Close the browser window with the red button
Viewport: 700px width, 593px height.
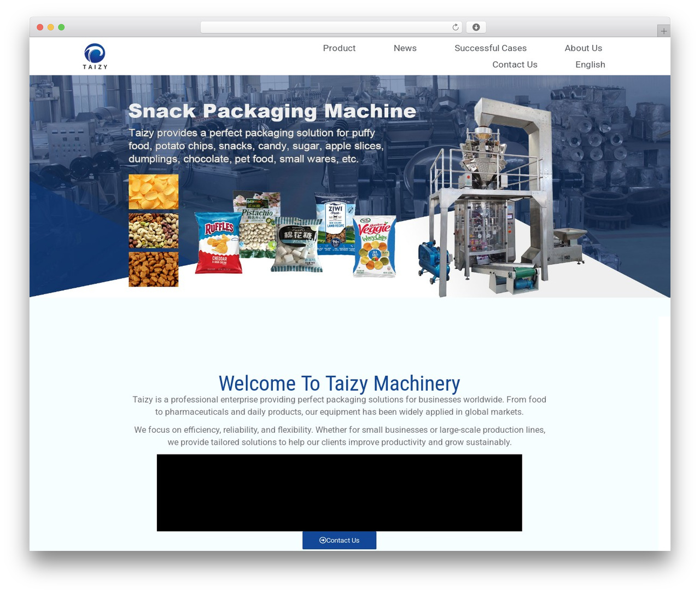tap(40, 27)
